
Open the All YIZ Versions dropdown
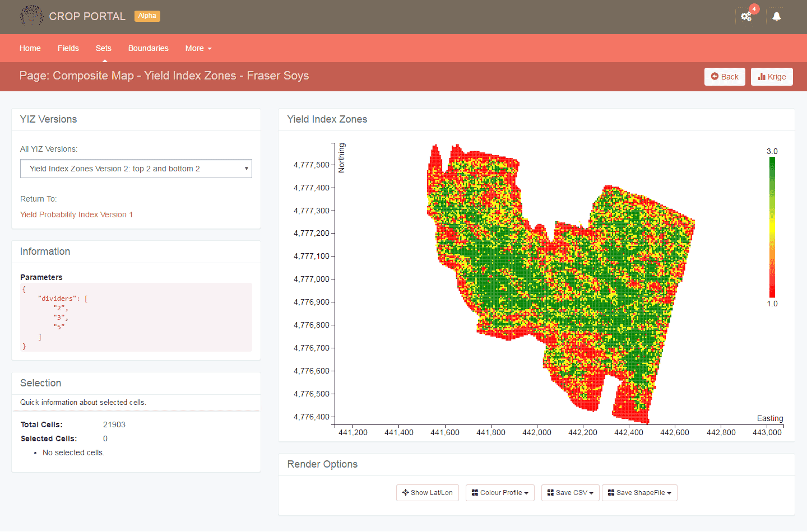coord(136,168)
